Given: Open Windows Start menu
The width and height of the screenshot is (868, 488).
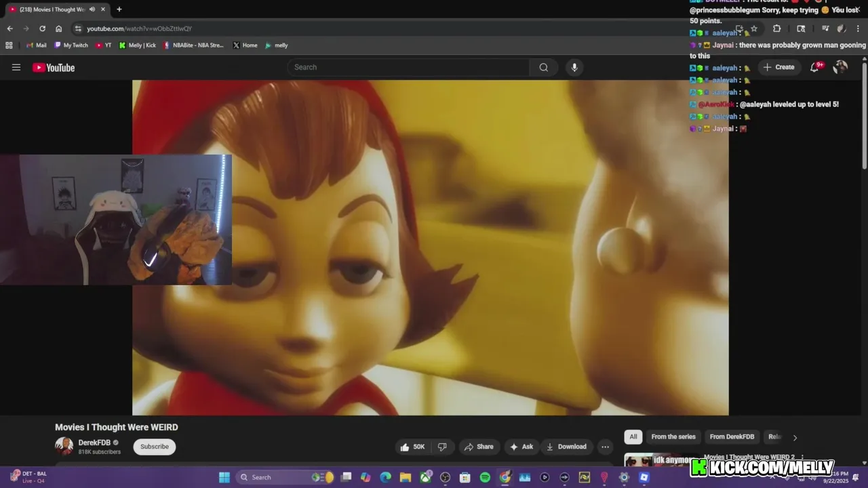Looking at the screenshot, I should tap(224, 477).
